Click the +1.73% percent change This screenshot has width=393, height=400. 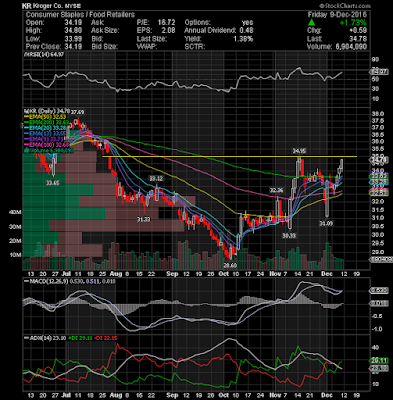point(353,23)
